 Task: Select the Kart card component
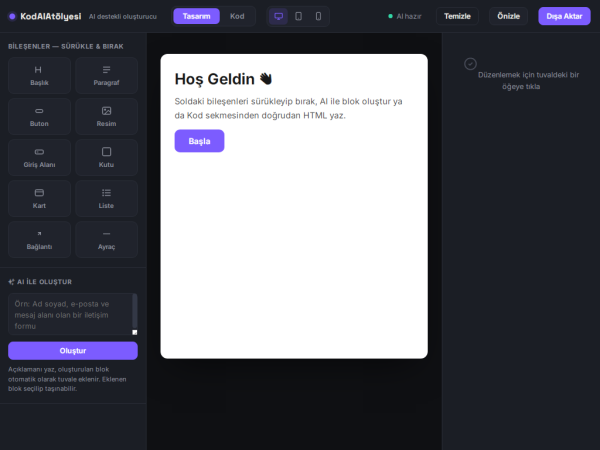(x=39, y=198)
